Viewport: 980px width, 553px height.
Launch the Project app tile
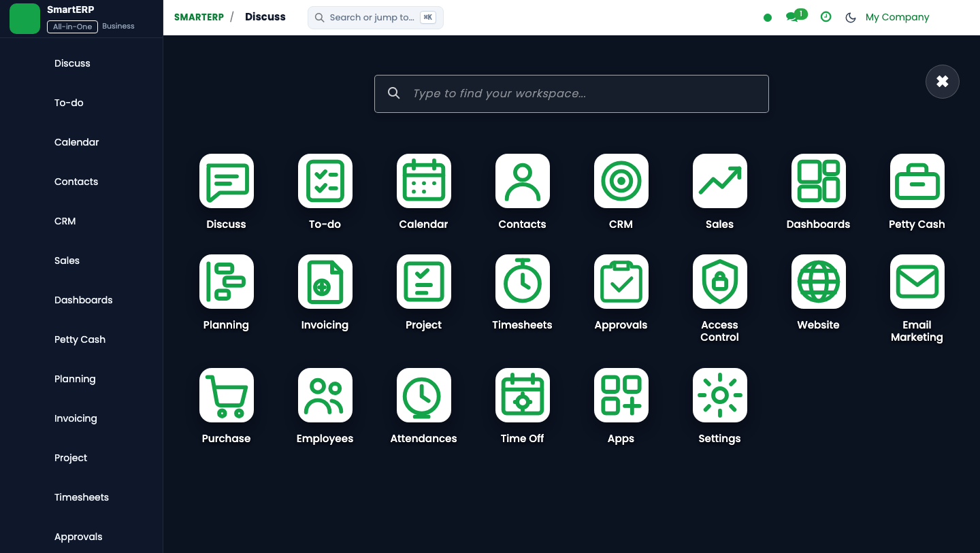coord(424,282)
